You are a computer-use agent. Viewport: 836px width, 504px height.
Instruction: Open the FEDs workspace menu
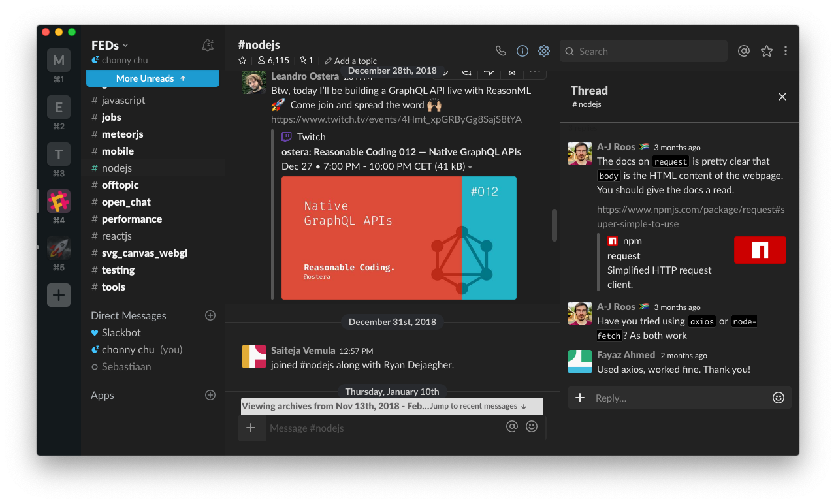[110, 45]
